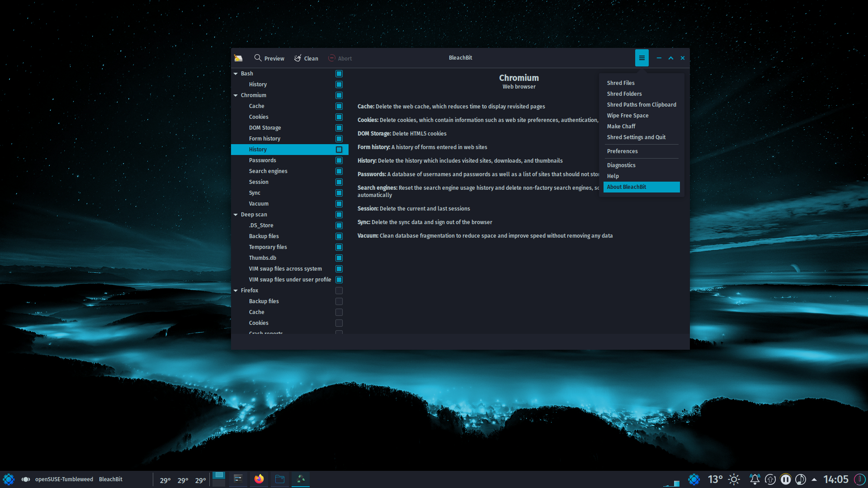Toggle the Chromium Cache checkbox
The width and height of the screenshot is (868, 488).
[x=339, y=106]
